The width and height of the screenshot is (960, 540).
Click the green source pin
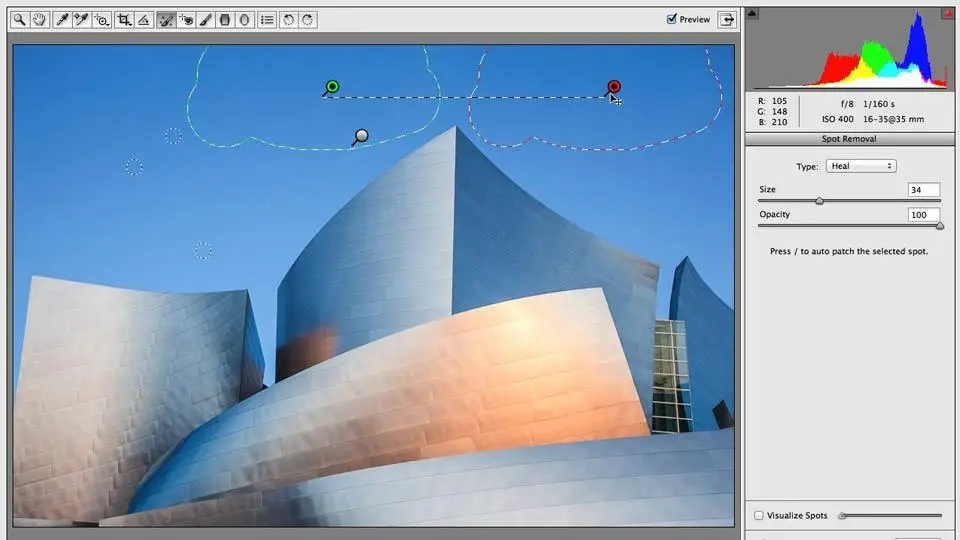pos(332,87)
